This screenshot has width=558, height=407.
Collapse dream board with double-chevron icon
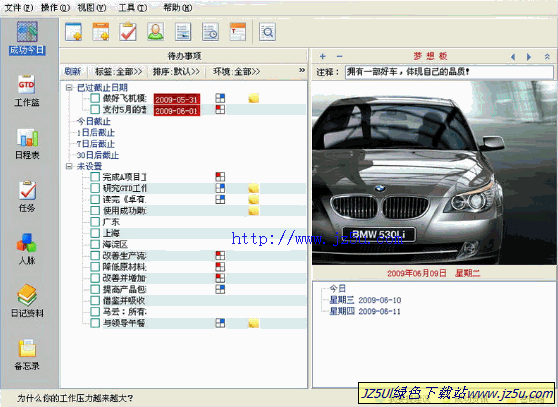[547, 57]
